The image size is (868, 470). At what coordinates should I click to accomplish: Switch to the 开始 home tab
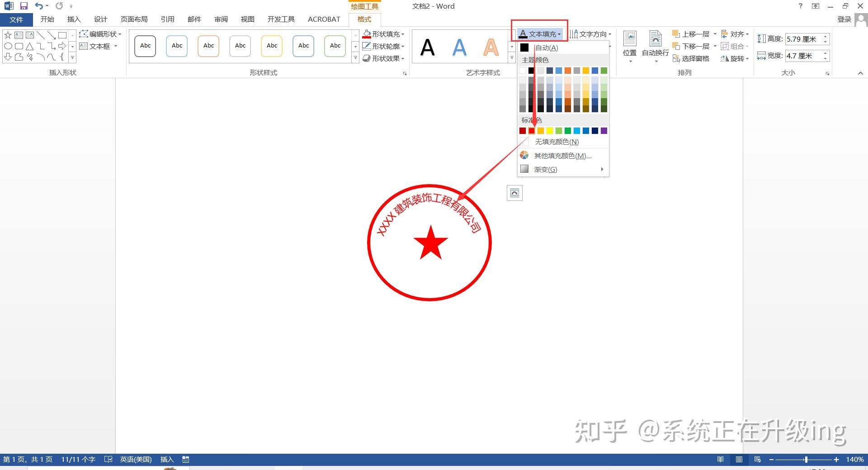point(47,19)
